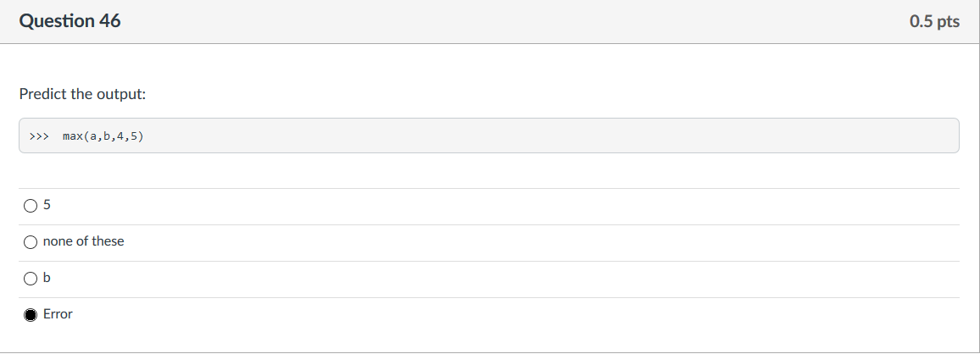The image size is (980, 354).
Task: Click the selected Error radio button
Action: click(30, 315)
